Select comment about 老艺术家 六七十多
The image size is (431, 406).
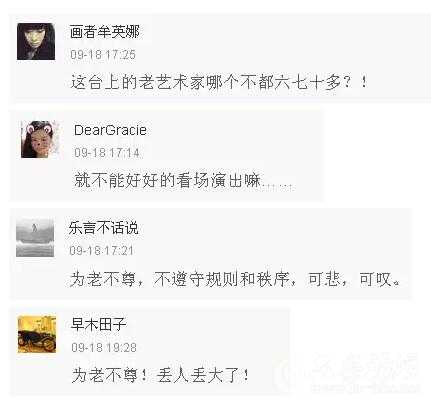pos(219,82)
